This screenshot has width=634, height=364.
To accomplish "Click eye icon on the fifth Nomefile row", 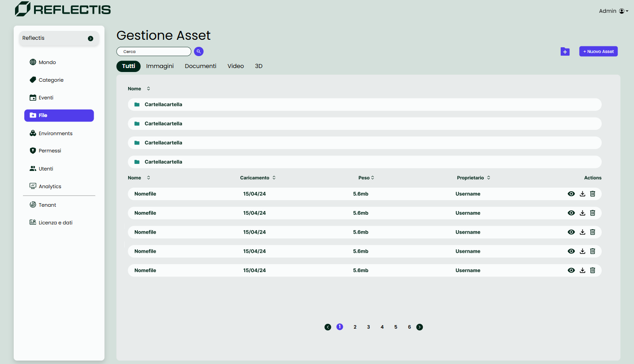I will (x=571, y=270).
